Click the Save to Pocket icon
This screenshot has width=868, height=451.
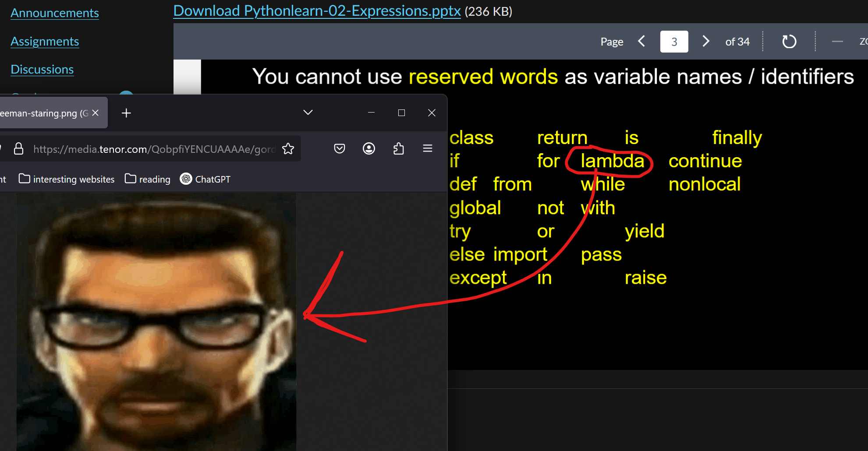[x=340, y=149]
